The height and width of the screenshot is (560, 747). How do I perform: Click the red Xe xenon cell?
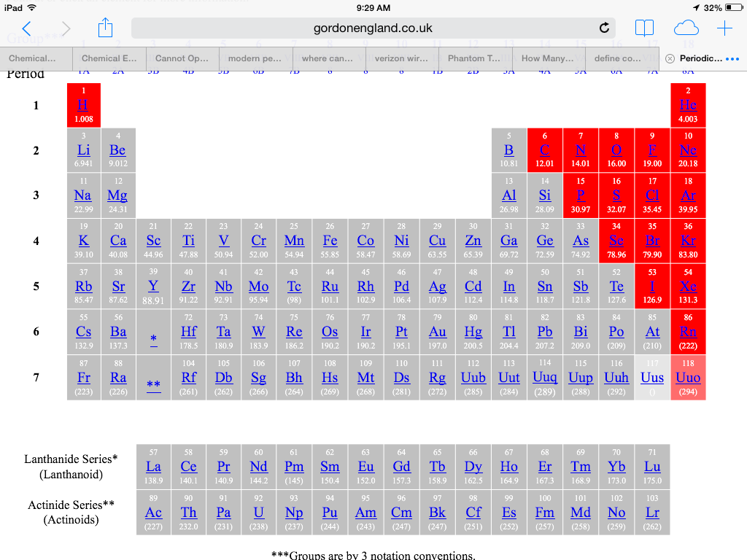tap(688, 287)
